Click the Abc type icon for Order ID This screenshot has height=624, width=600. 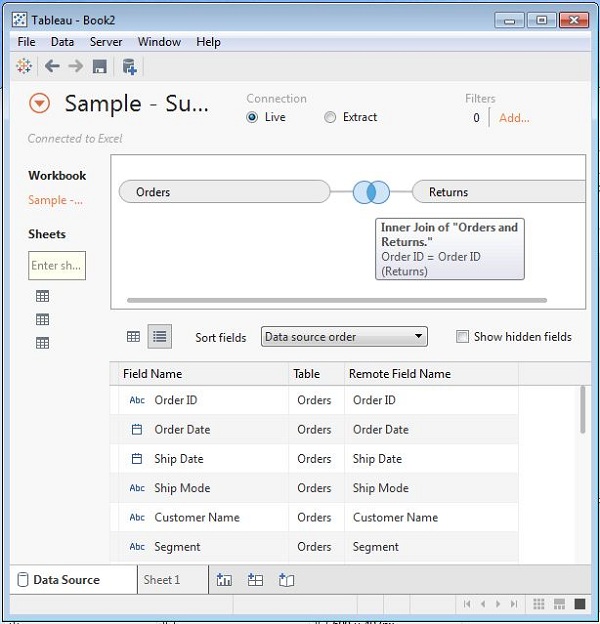[137, 400]
